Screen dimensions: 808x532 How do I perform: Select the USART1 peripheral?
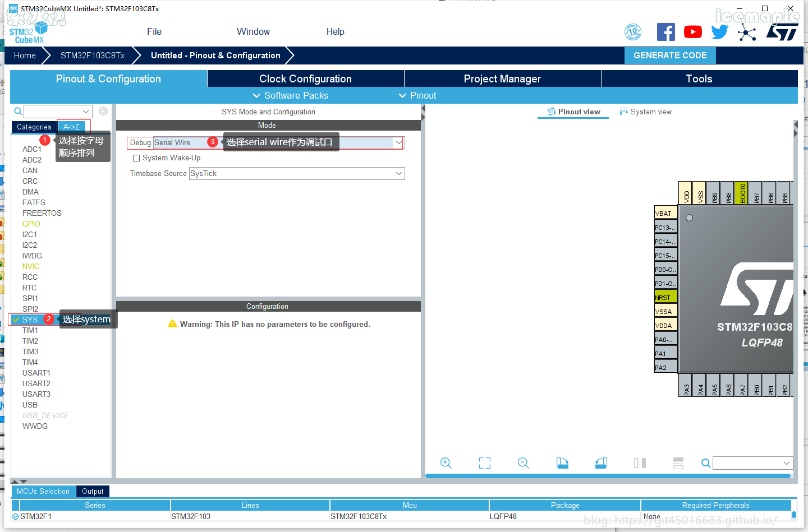[36, 373]
